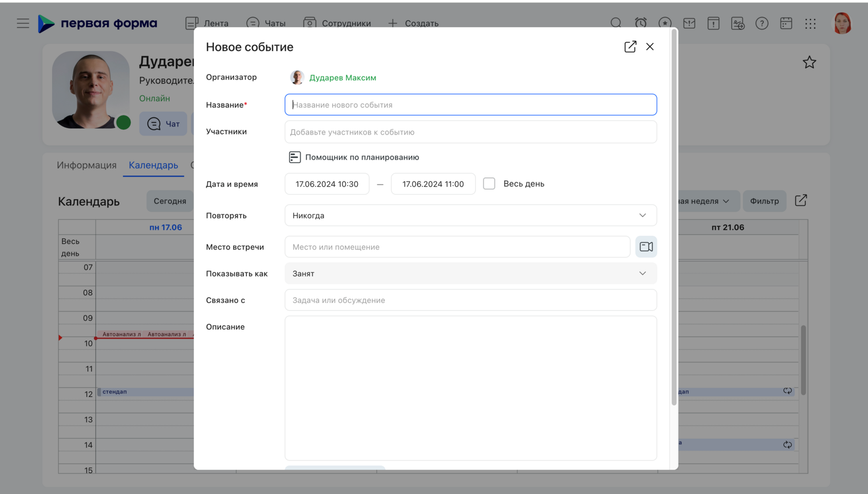Click the current time marker arrow
Image resolution: width=868 pixels, height=494 pixels.
pos(60,338)
